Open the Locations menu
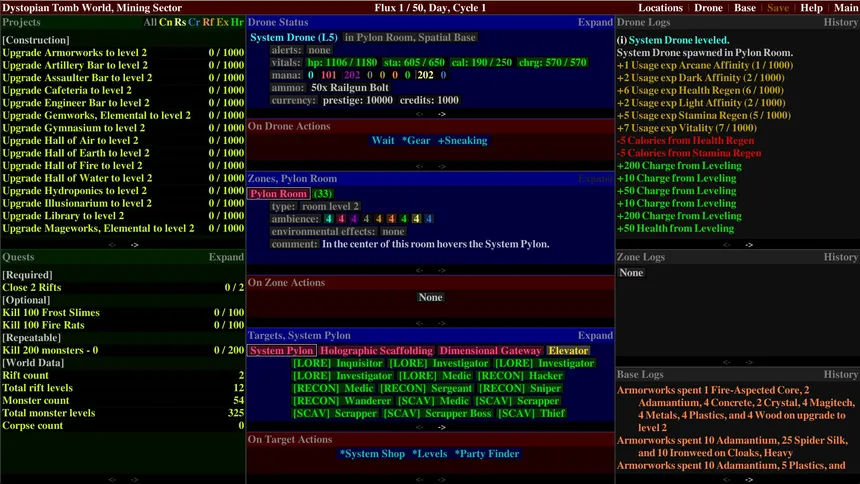This screenshot has width=860, height=484. pyautogui.click(x=660, y=8)
